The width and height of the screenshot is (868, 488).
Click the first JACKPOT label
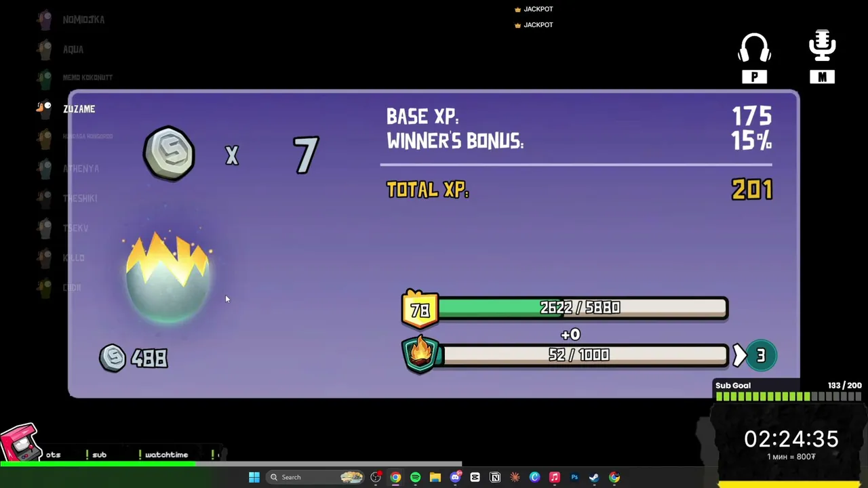[538, 9]
